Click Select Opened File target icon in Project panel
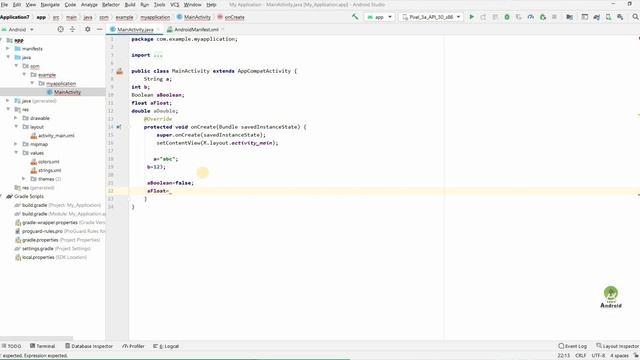640x360 pixels. point(60,29)
